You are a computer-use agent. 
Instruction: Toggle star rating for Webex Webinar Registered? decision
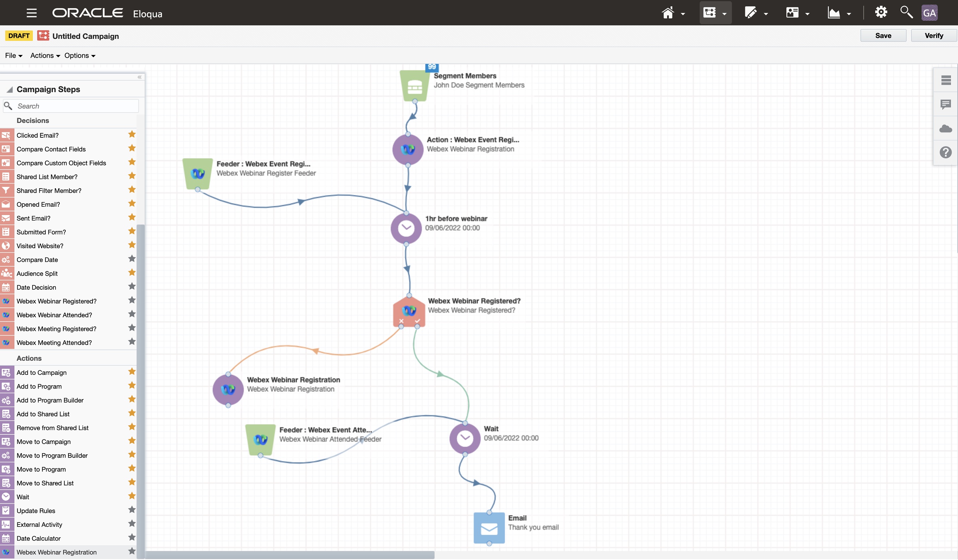tap(133, 300)
